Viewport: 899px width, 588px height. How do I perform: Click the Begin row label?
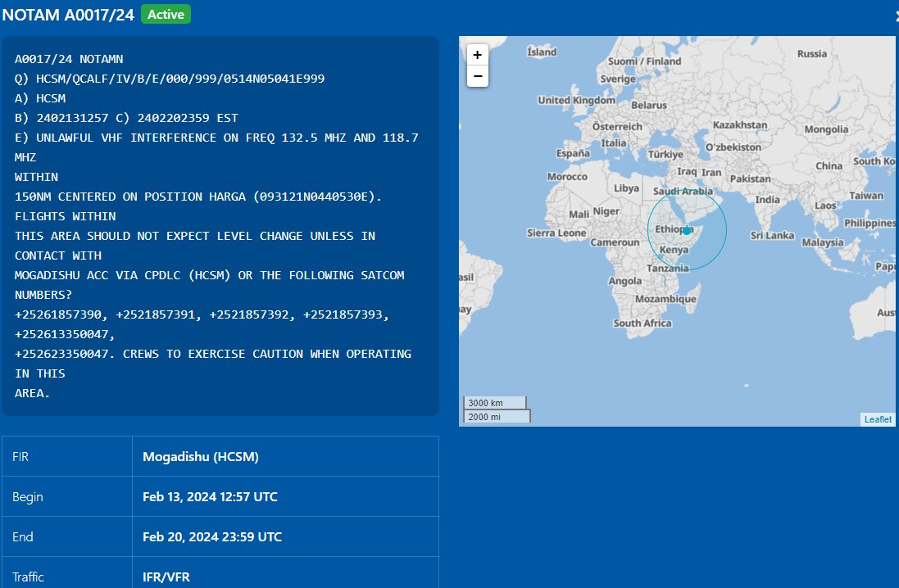[28, 497]
